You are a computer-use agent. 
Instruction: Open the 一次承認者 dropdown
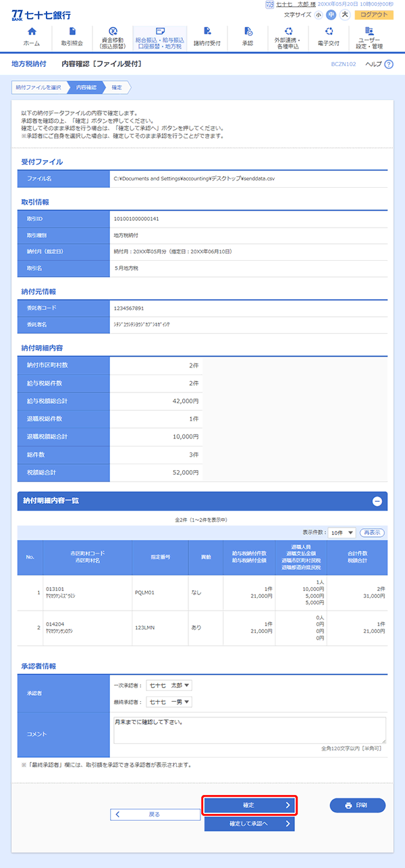(x=169, y=686)
